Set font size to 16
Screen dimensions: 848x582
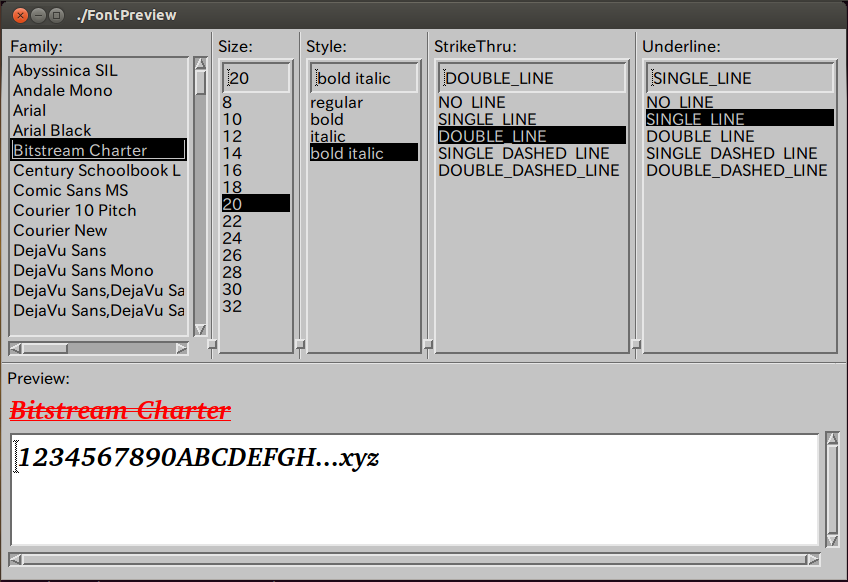pyautogui.click(x=256, y=170)
